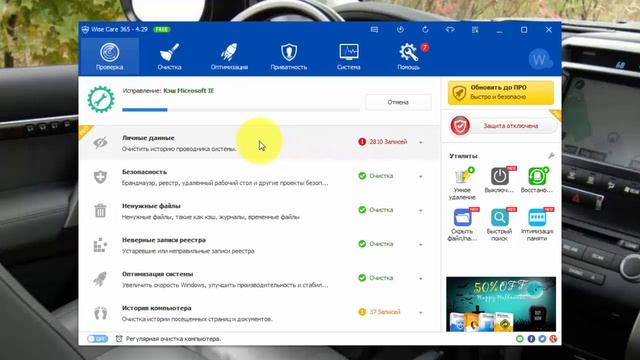
Task: Click the title bar message feedback icon
Action: (374, 30)
